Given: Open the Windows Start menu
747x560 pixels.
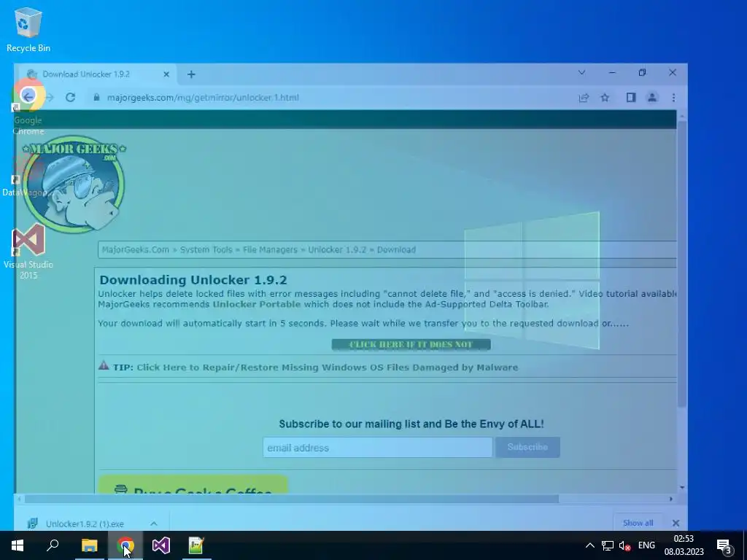Looking at the screenshot, I should coord(18,545).
